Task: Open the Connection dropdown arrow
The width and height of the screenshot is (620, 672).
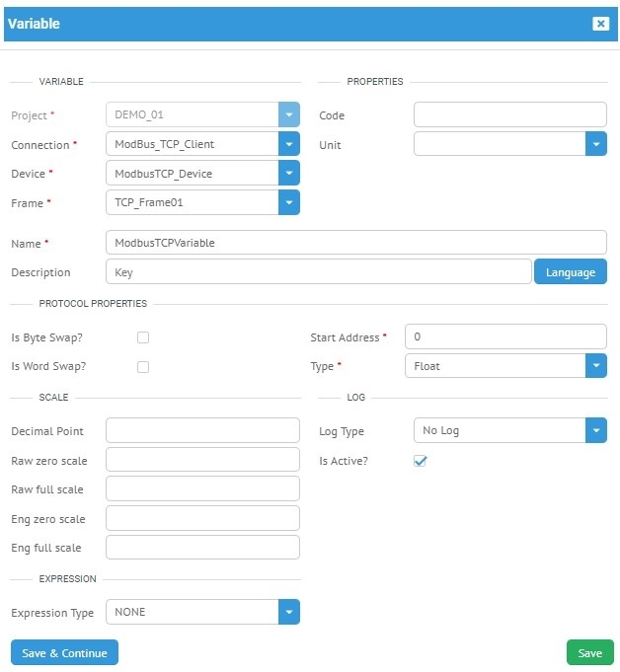Action: [x=288, y=144]
